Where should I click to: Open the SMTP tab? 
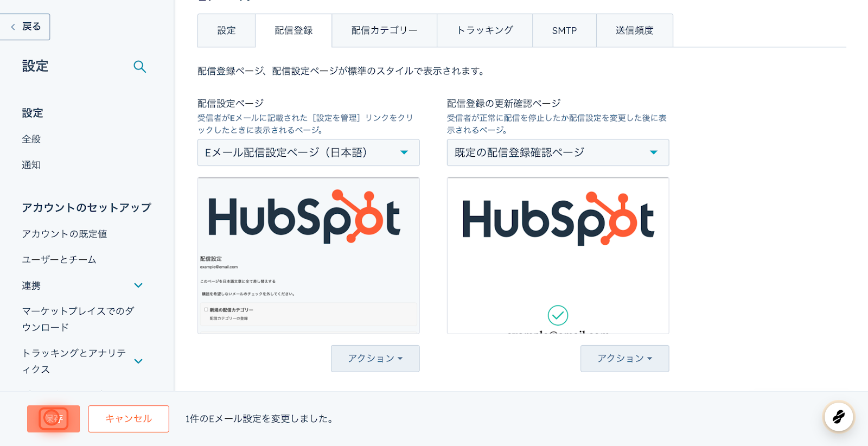(x=564, y=30)
